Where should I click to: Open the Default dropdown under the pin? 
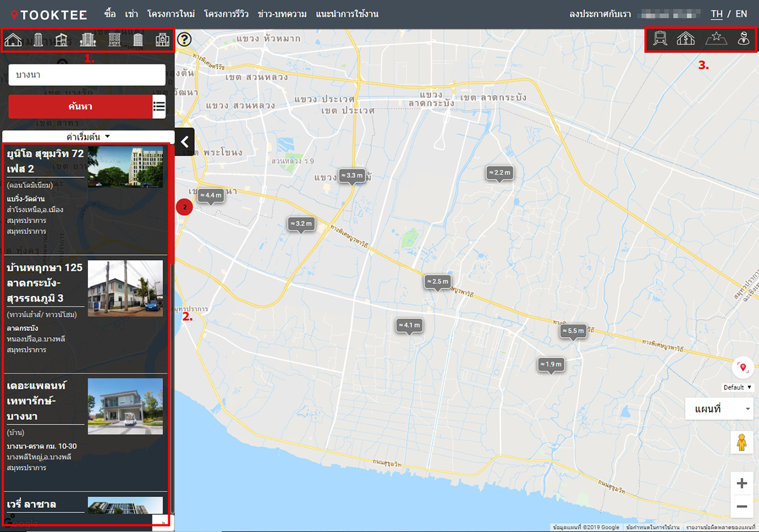pos(738,387)
